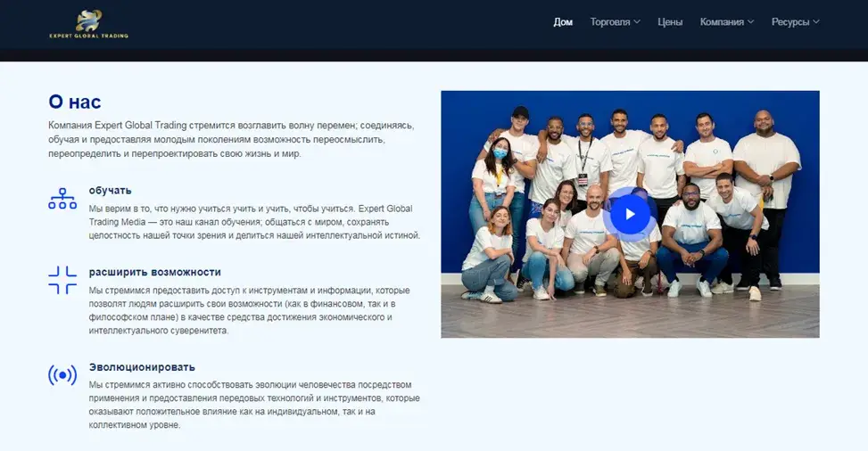The height and width of the screenshot is (451, 868).
Task: Expand the Торговля dropdown chevron
Action: (637, 22)
